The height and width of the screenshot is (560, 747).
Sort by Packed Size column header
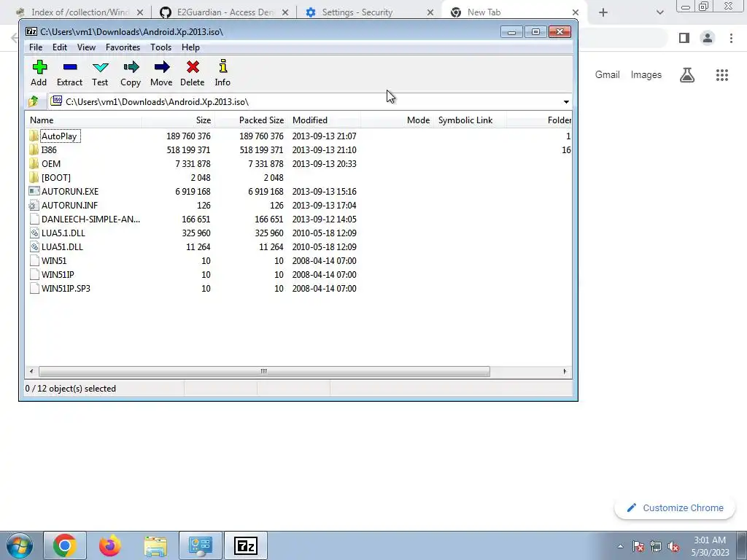coord(251,120)
